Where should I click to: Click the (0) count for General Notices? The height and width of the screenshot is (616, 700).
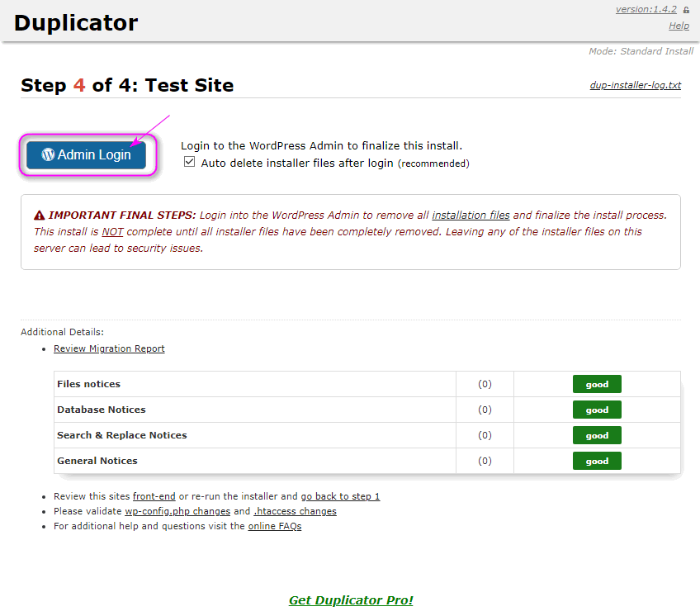(x=485, y=461)
